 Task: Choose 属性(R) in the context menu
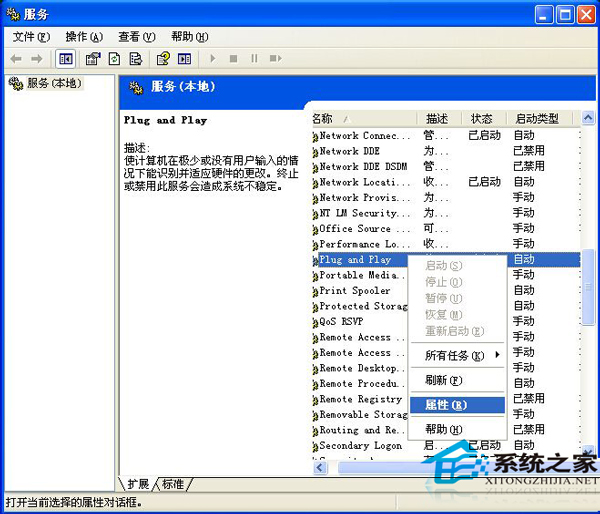click(x=457, y=405)
